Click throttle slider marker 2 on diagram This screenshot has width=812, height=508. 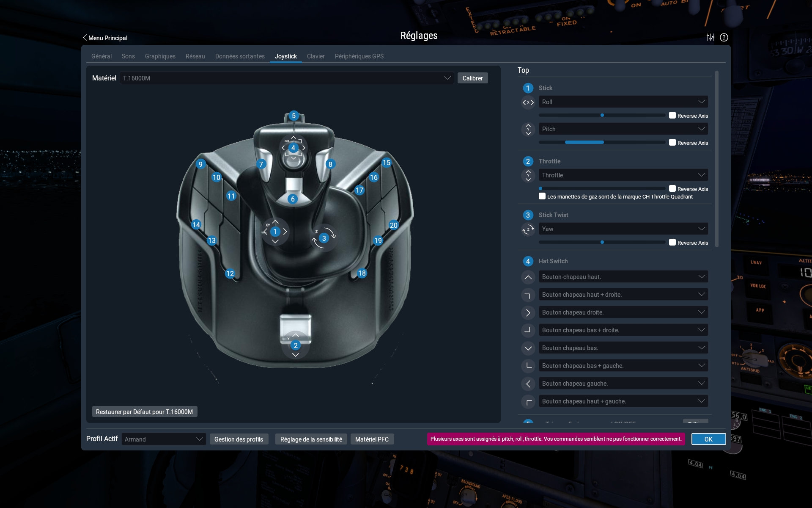coord(296,345)
